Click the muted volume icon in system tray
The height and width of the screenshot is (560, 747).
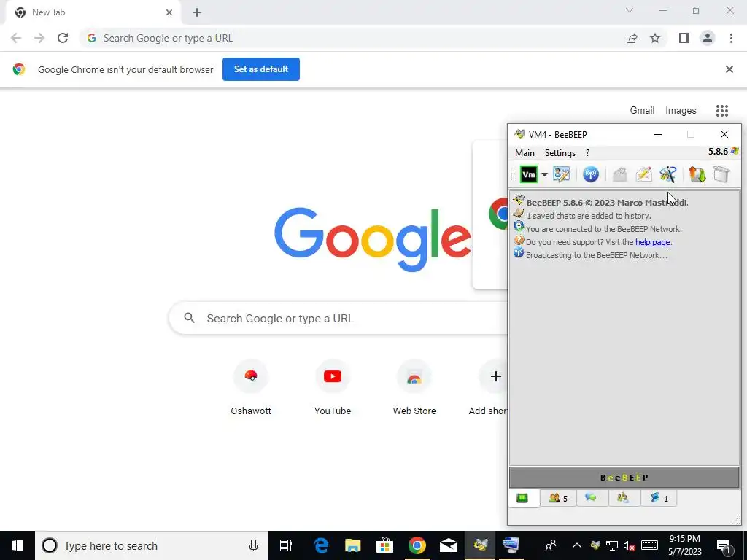(x=630, y=545)
